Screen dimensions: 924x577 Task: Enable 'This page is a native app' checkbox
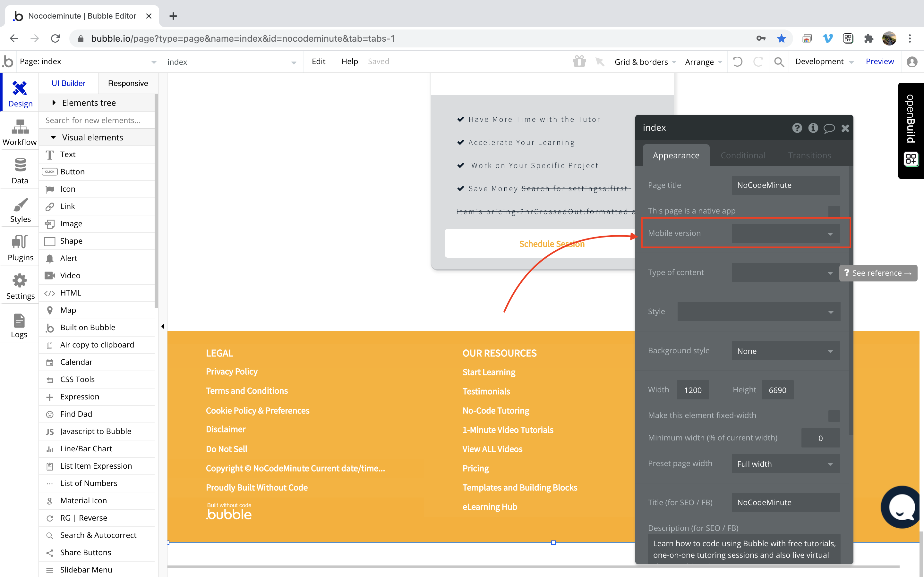834,211
